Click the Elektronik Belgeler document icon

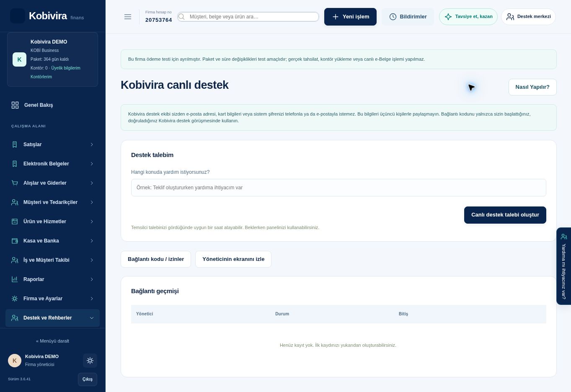click(x=15, y=164)
